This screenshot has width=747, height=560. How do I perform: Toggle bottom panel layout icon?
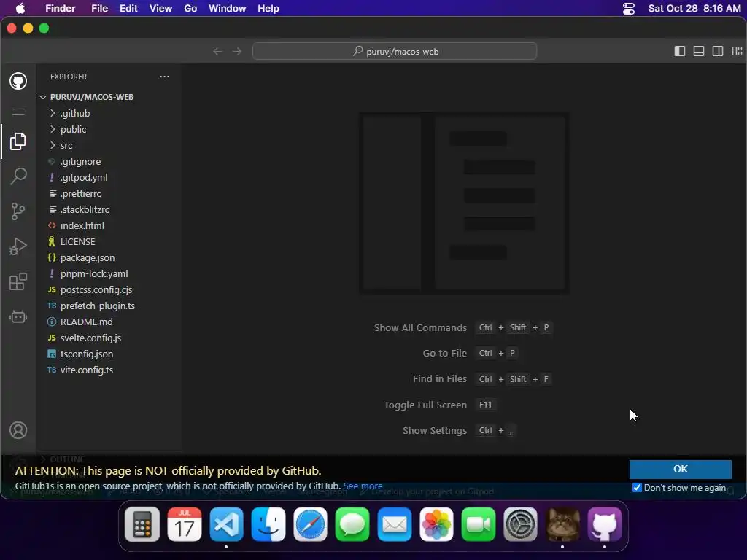click(x=699, y=52)
